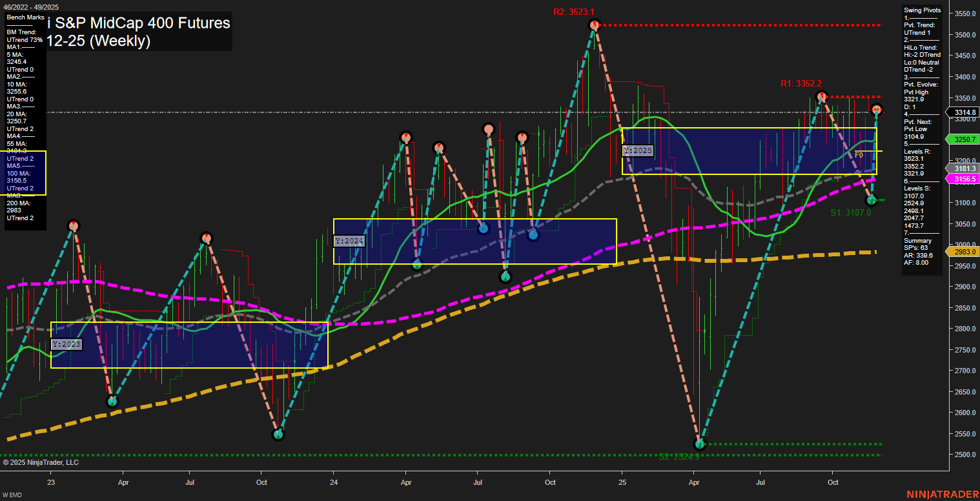The image size is (980, 501).
Task: Click the Swing Pivots panel heading
Action: (x=923, y=10)
